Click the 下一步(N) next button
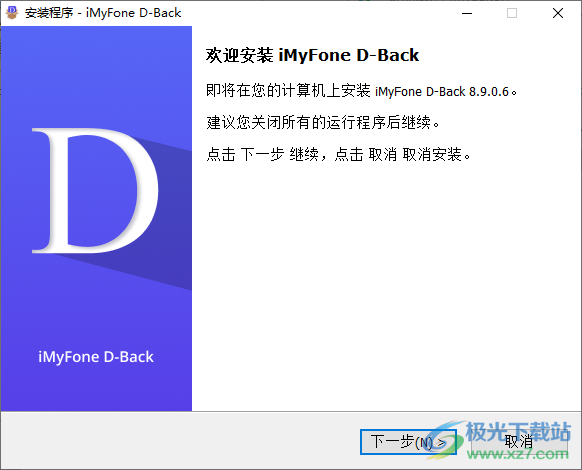 408,442
